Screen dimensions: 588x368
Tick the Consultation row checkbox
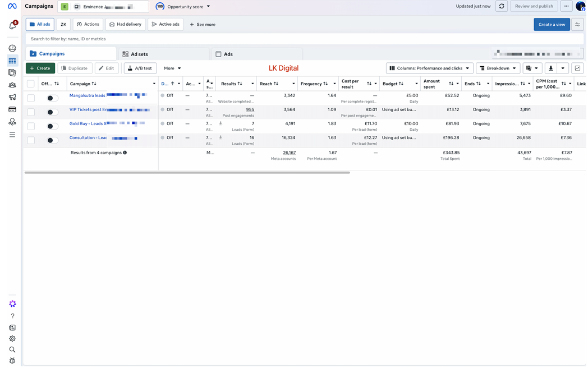coord(31,140)
